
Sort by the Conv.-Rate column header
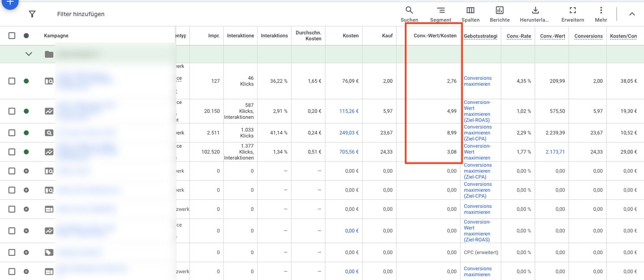pyautogui.click(x=519, y=36)
